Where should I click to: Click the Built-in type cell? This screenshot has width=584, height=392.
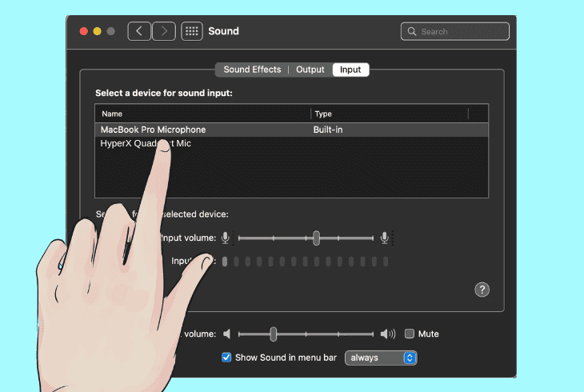click(328, 130)
